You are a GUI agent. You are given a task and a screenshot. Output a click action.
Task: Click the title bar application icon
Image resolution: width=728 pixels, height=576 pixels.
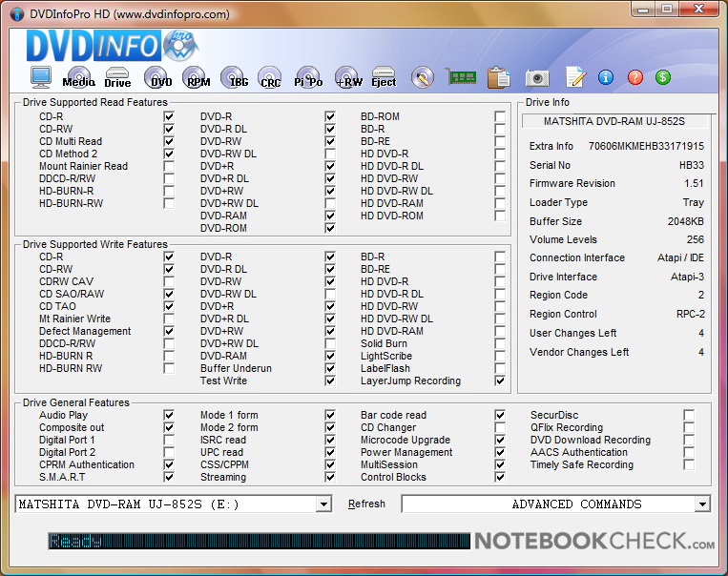click(x=17, y=14)
